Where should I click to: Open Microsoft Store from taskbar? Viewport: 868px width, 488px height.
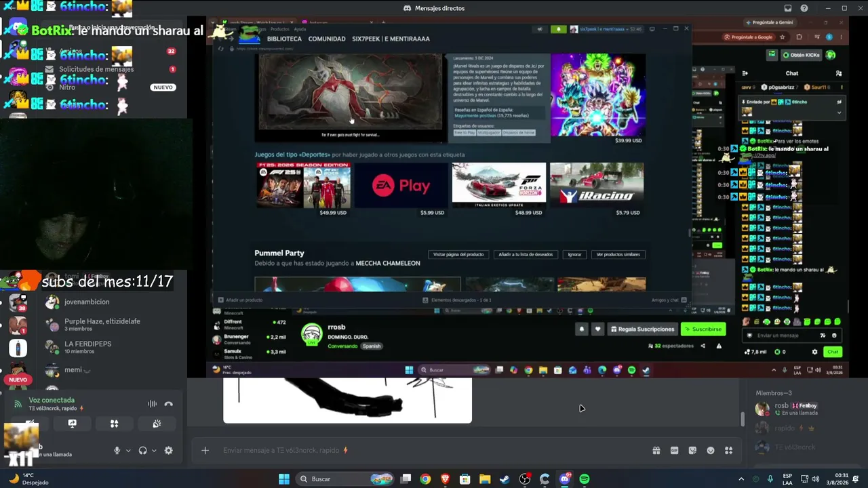(x=465, y=479)
